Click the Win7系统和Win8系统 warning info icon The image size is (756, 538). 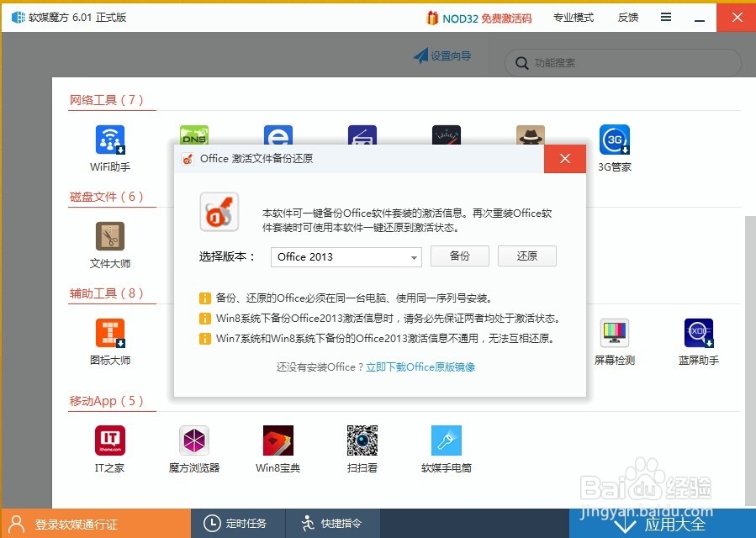(x=205, y=339)
